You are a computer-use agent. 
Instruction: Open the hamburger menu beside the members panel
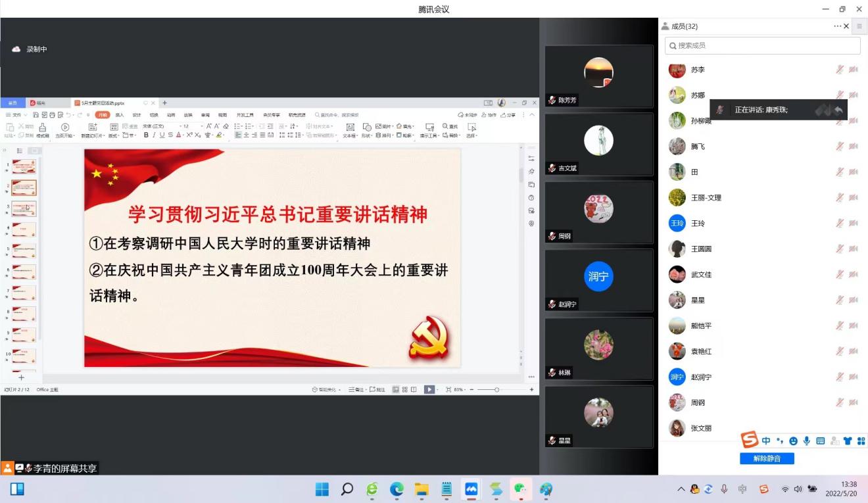pos(859,26)
